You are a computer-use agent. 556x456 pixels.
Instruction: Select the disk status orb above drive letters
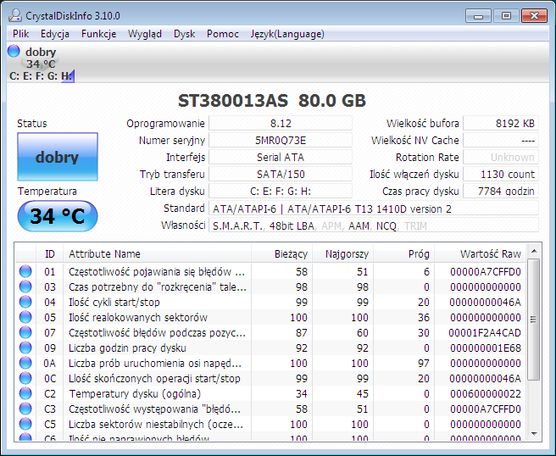[13, 51]
